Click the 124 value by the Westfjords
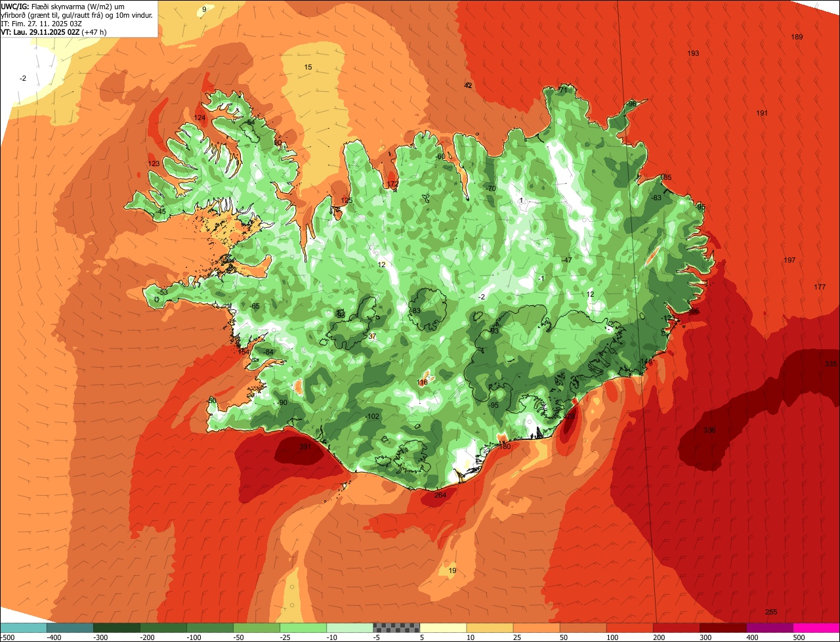Screen dimensions: 840x642 tap(199, 118)
